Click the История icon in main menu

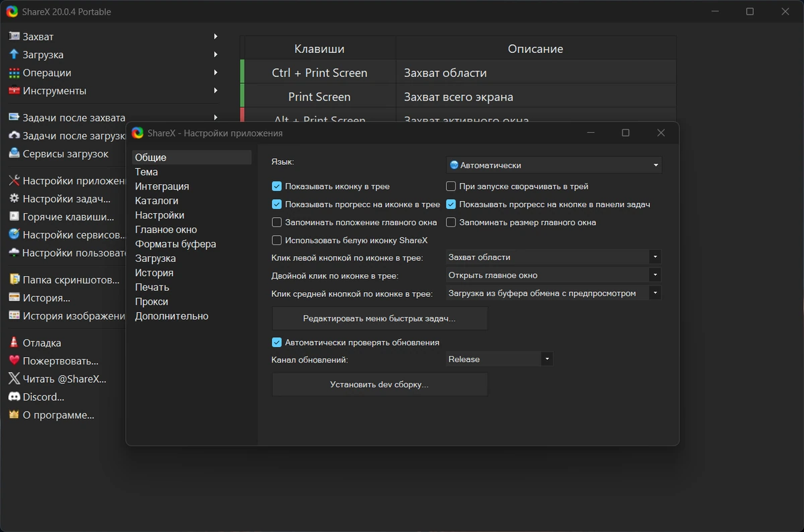coord(14,297)
